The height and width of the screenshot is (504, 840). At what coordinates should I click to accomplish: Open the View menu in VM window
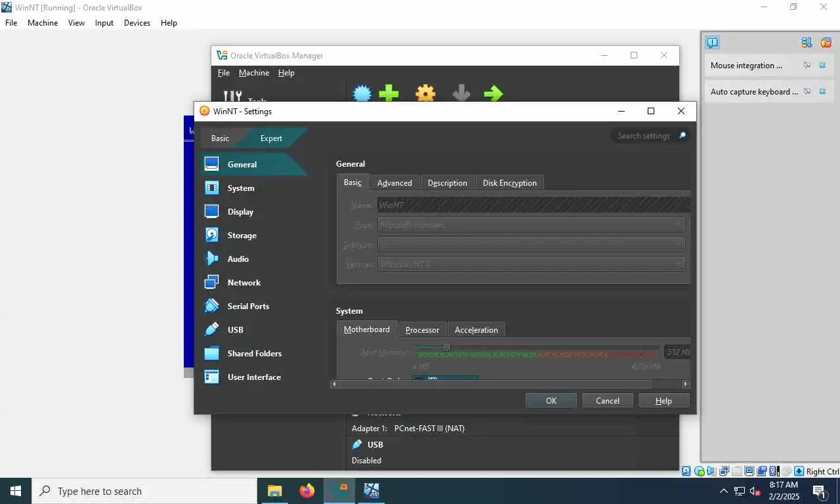76,22
